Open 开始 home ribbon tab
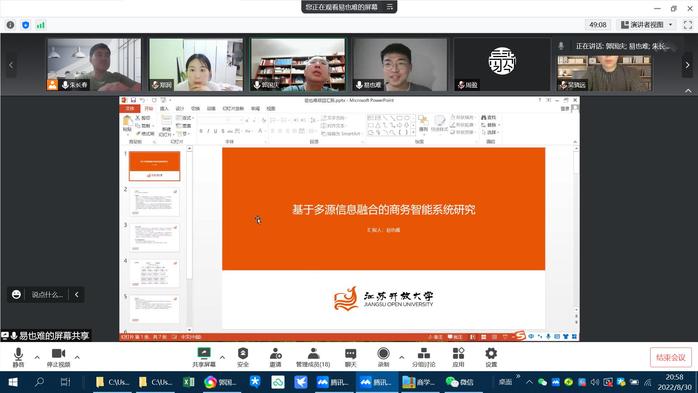698x393 pixels. click(x=149, y=109)
